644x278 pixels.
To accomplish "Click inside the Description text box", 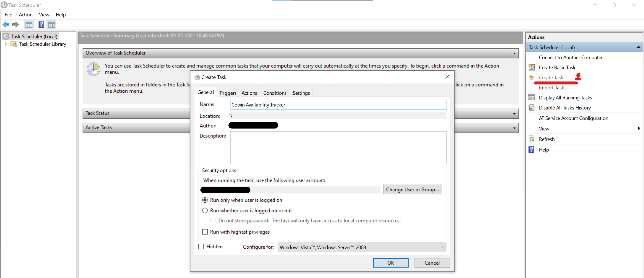I will (x=338, y=147).
